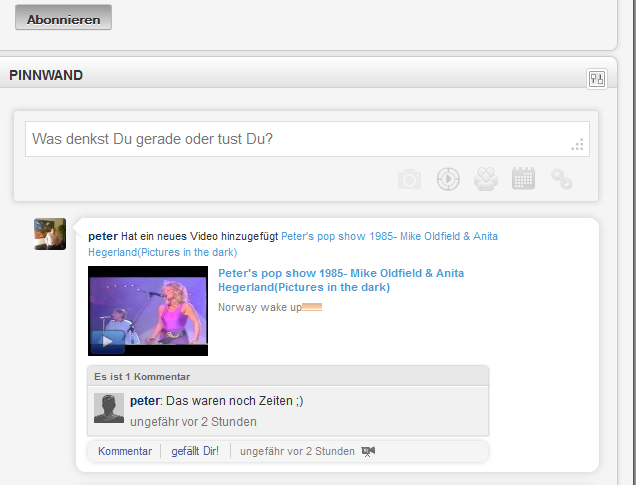Select the 'Norway wake up' description text

click(270, 307)
